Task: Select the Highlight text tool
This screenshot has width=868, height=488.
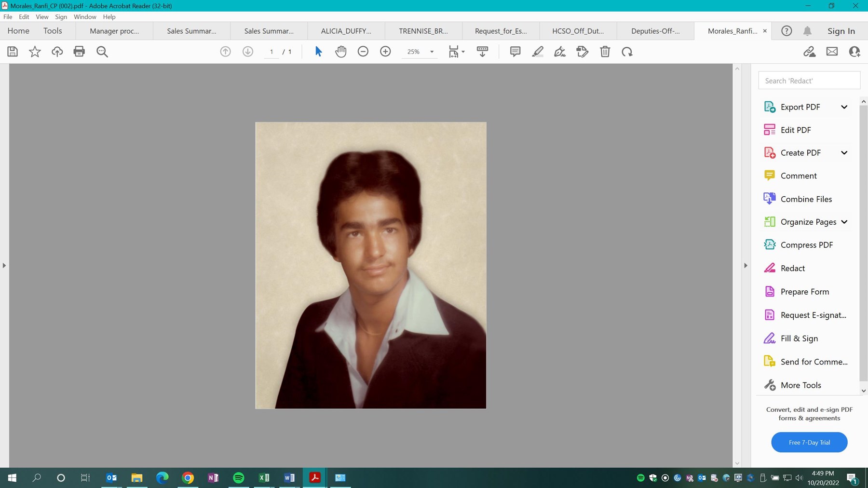Action: coord(537,51)
